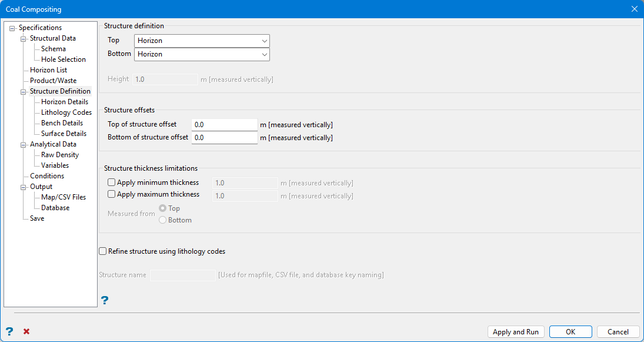Click the Top of structure offset field
This screenshot has height=342, width=644.
(224, 125)
